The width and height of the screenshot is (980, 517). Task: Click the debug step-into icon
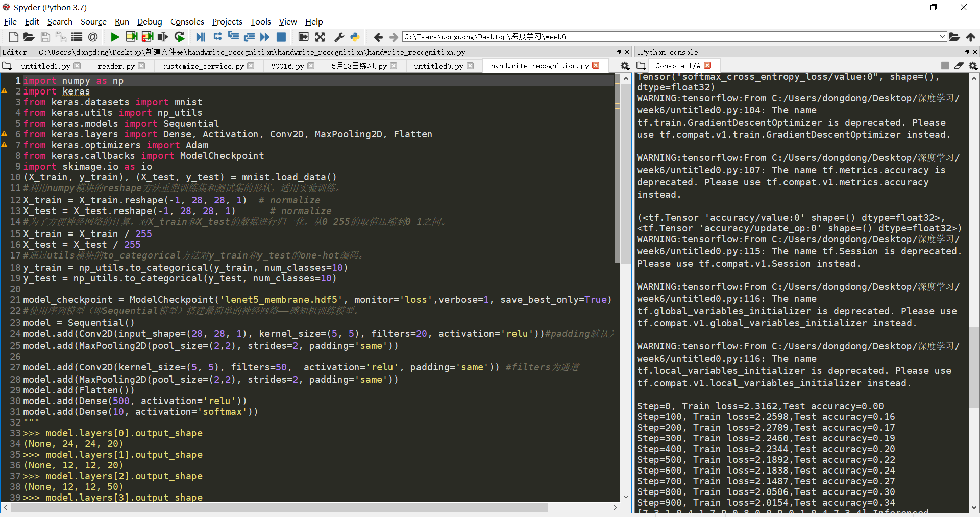coord(233,37)
